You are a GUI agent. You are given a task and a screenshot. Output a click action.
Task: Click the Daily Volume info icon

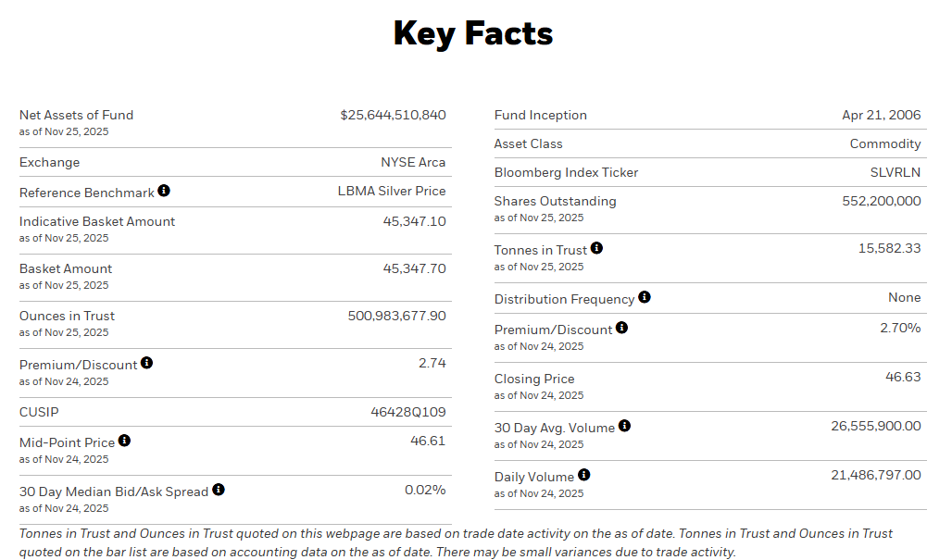(x=583, y=475)
